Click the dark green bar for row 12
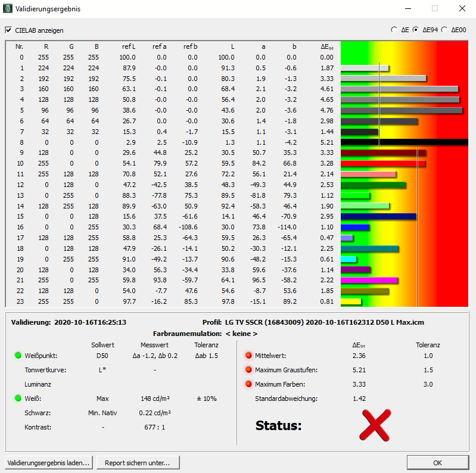476x473 pixels. 373,185
